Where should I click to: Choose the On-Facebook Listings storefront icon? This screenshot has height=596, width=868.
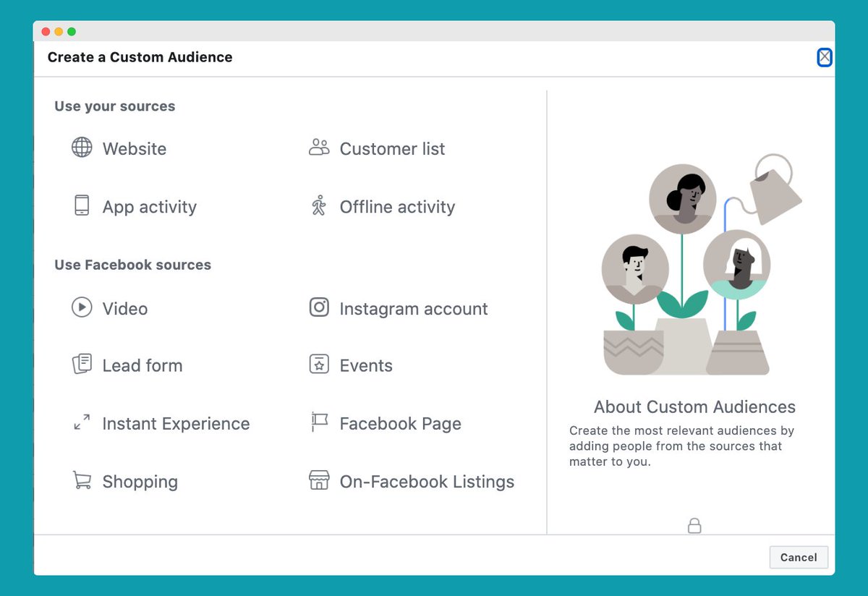point(319,480)
